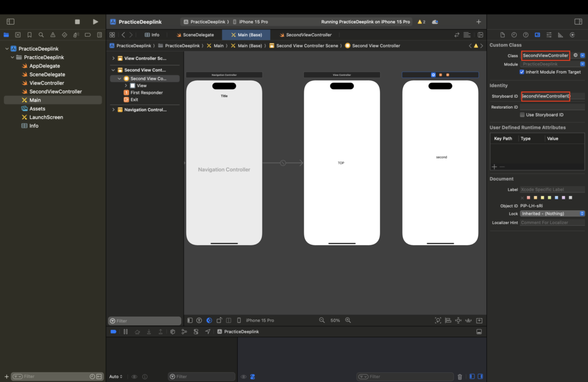
Task: Zoom out the storyboard canvas
Action: pyautogui.click(x=322, y=321)
